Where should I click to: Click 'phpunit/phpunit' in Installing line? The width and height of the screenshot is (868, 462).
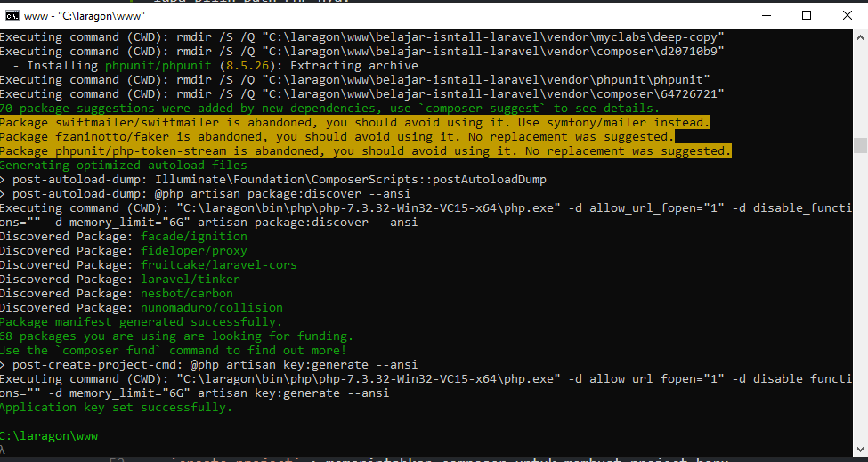click(x=158, y=65)
